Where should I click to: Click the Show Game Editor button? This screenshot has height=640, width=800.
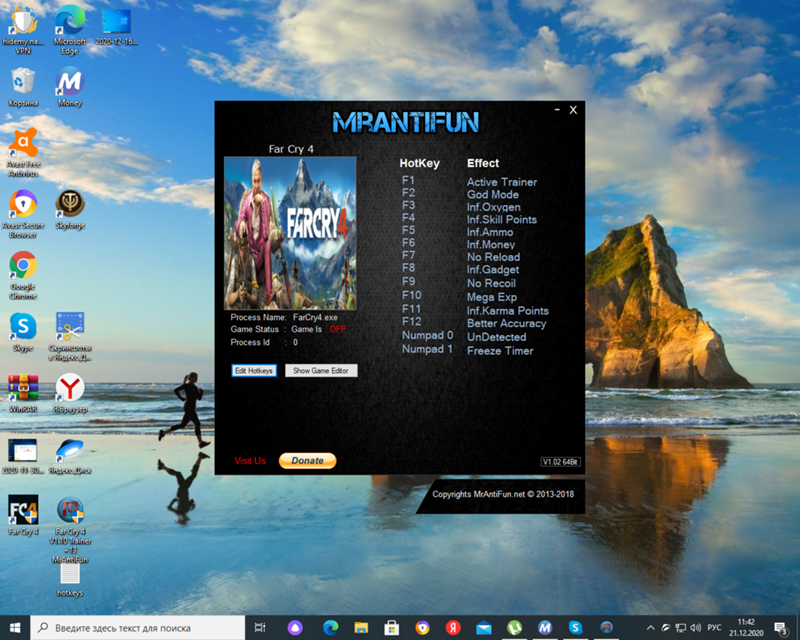321,371
